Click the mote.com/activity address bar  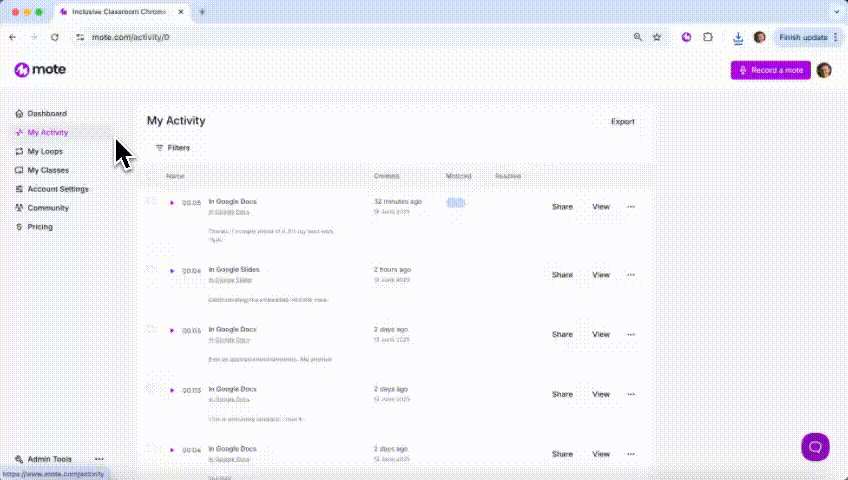pos(130,37)
